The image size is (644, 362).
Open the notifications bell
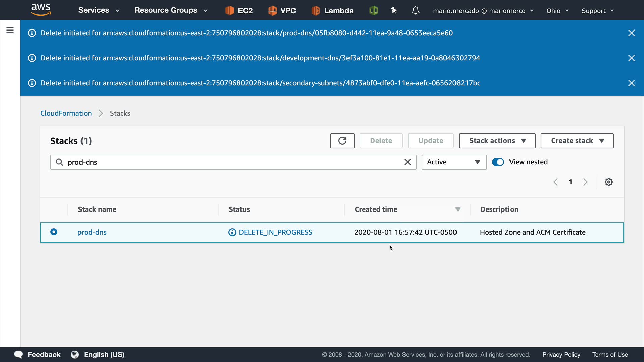pos(415,11)
